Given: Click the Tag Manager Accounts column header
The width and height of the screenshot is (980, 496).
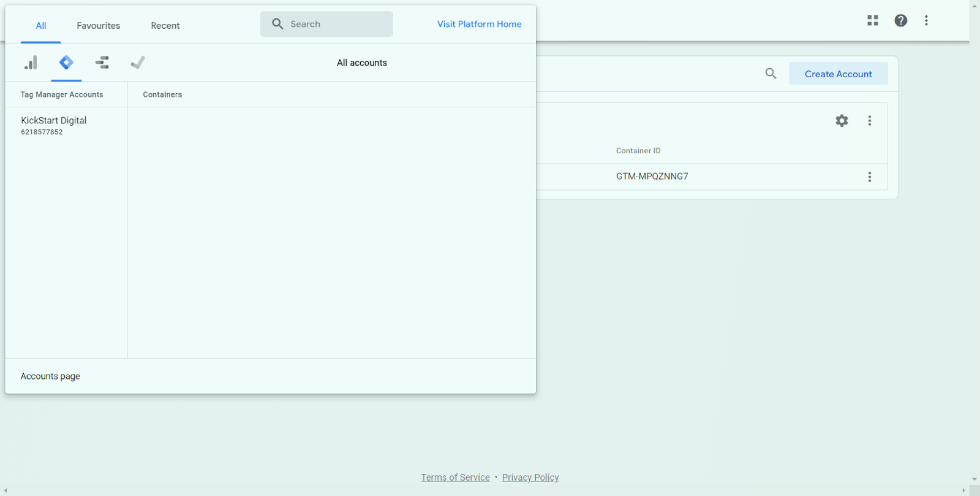Looking at the screenshot, I should pos(62,94).
